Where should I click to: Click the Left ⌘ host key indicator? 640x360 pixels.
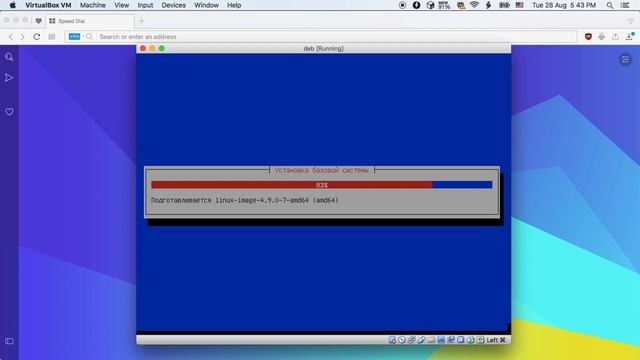point(496,340)
